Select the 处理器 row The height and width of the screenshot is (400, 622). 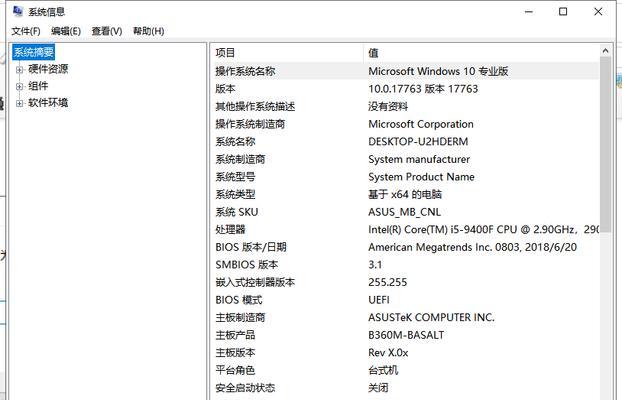[x=405, y=229]
